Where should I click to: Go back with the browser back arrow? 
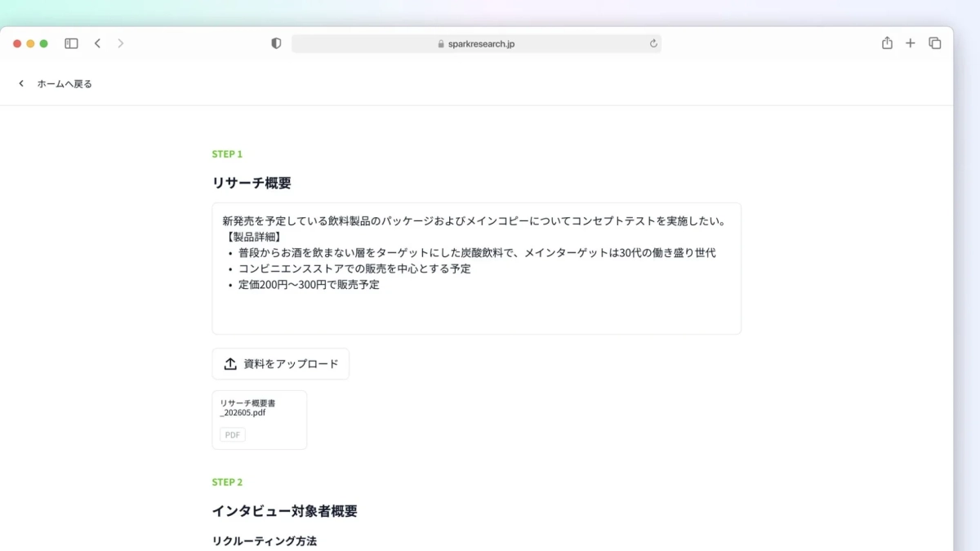click(x=97, y=43)
